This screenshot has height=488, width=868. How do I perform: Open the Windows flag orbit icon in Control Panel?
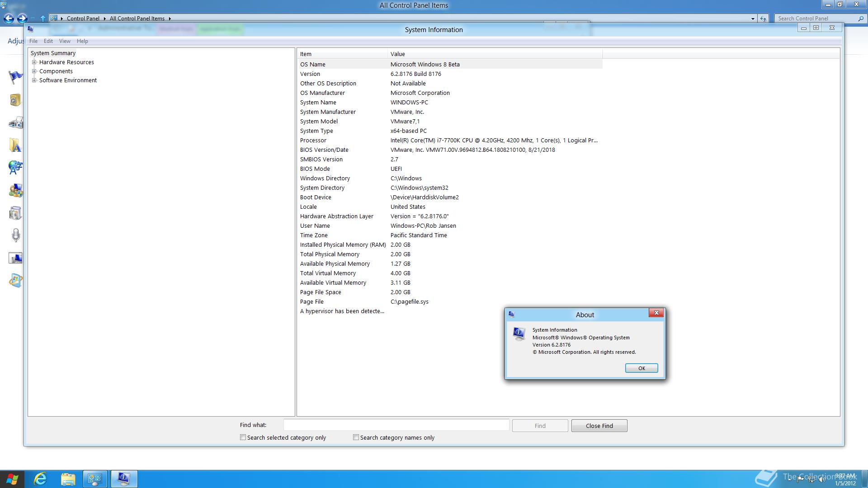[x=15, y=281]
